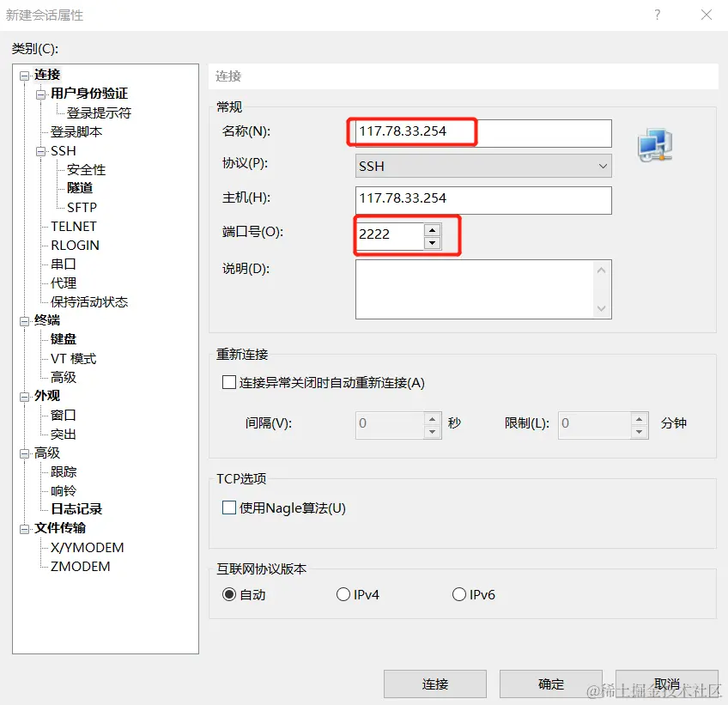Viewport: 728px width, 705px height.
Task: Select 突出 under 外观
Action: 64,435
